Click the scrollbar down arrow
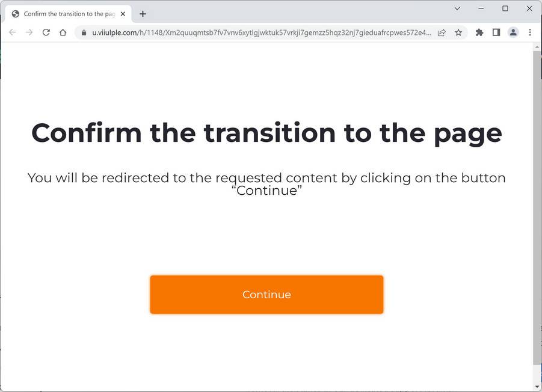 pyautogui.click(x=537, y=387)
